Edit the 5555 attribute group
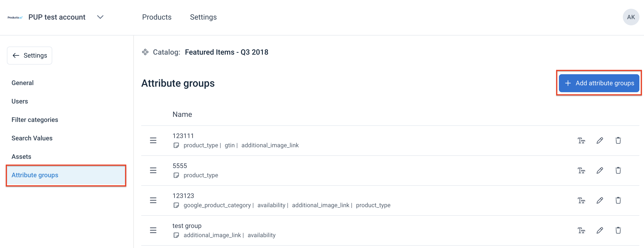644x248 pixels. click(x=600, y=171)
